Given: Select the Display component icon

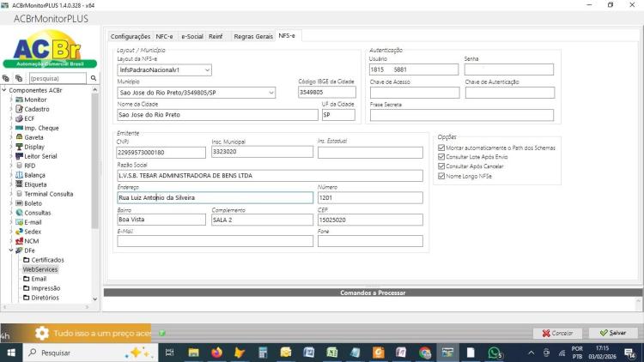Looking at the screenshot, I should click(x=19, y=147).
